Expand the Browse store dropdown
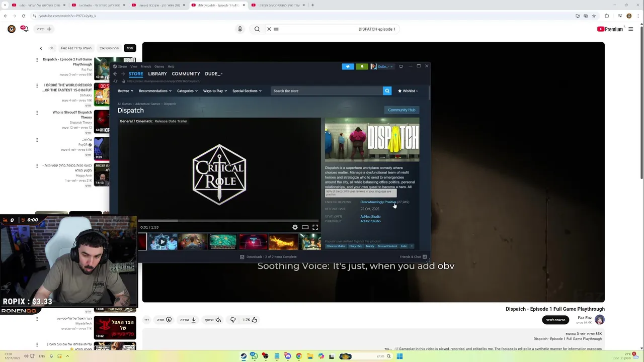The image size is (644, 362). (125, 91)
